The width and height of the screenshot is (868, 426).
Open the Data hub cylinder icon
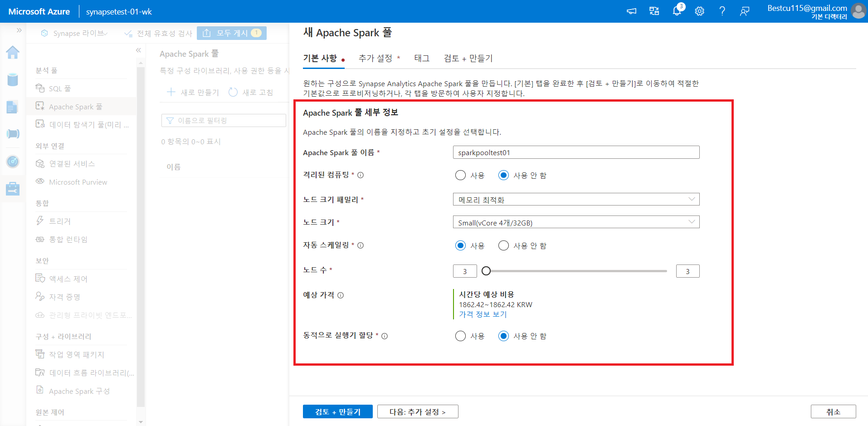tap(13, 79)
